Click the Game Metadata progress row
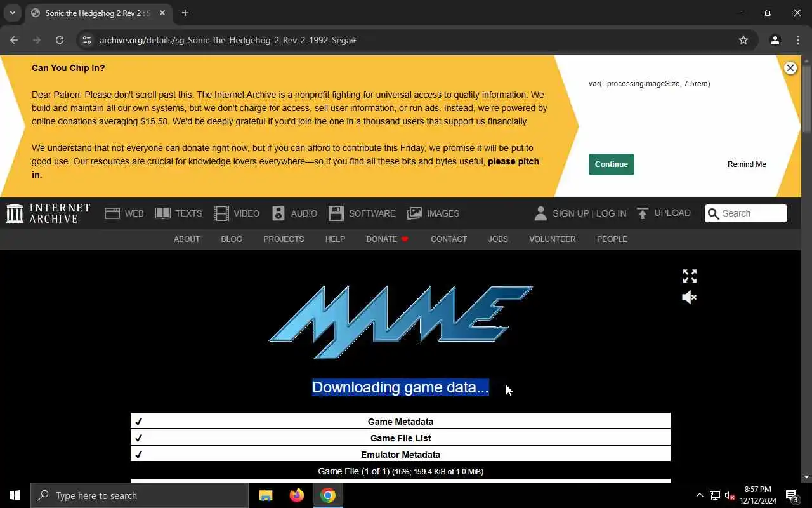Viewport: 812px width, 508px height. pos(400,422)
